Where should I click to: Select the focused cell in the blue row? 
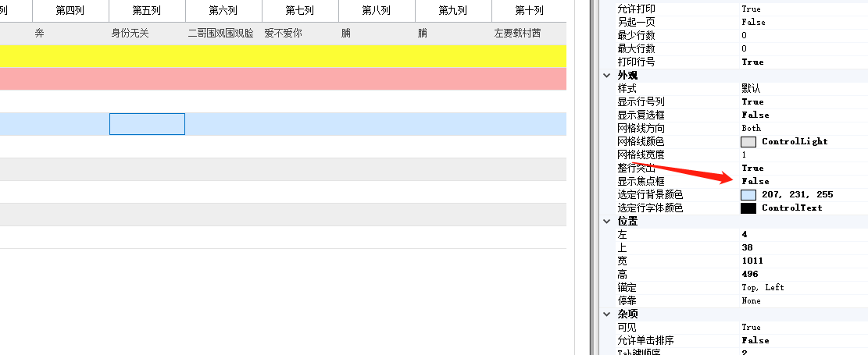coord(147,124)
